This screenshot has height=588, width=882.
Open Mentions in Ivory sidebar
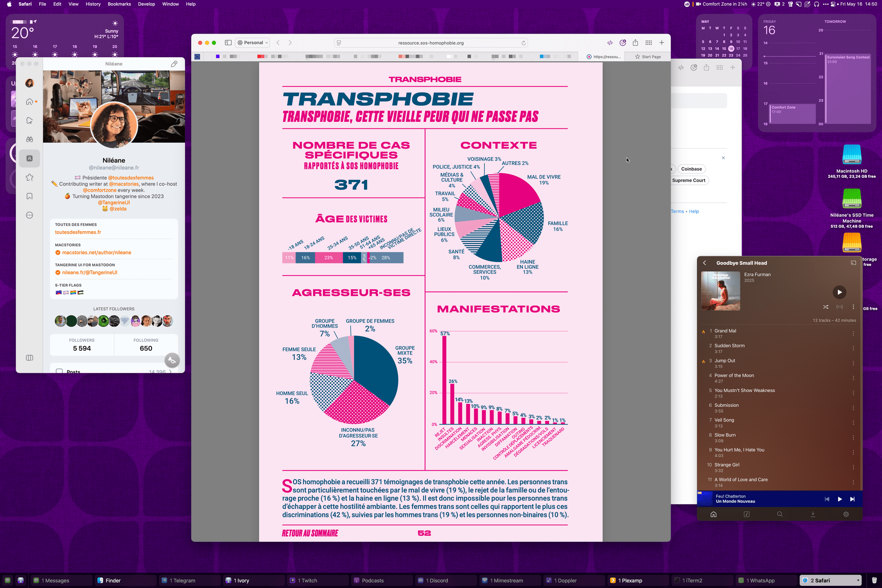(x=29, y=121)
